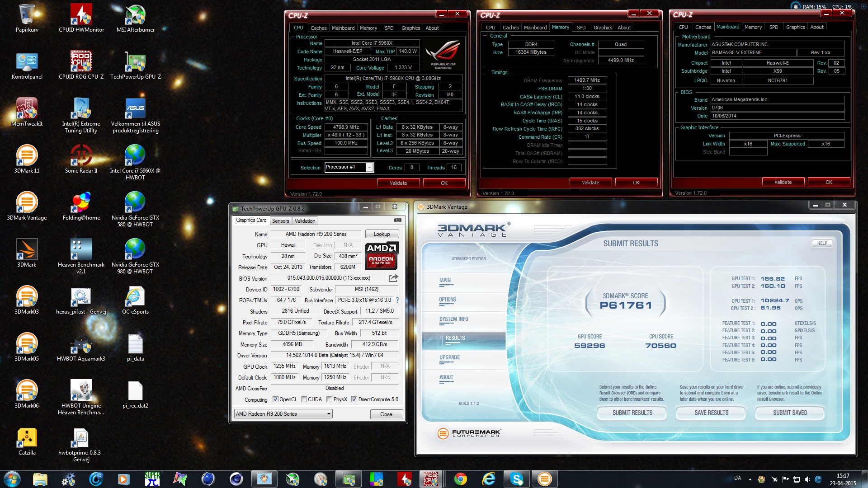
Task: Click the GPU-Z Close button
Action: 386,414
